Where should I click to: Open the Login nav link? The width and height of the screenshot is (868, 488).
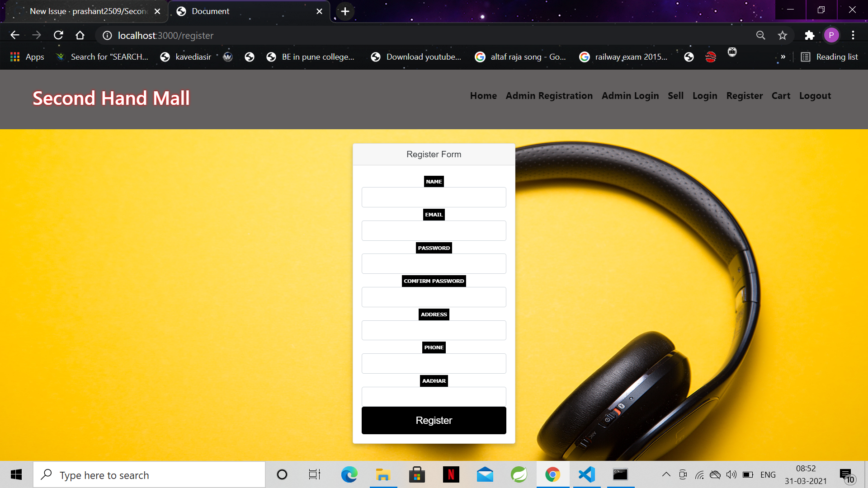tap(705, 96)
